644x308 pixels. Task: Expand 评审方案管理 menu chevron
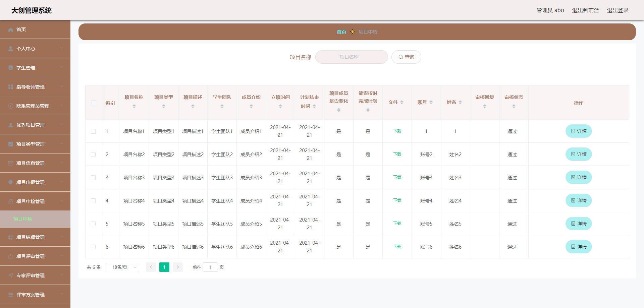(x=62, y=295)
